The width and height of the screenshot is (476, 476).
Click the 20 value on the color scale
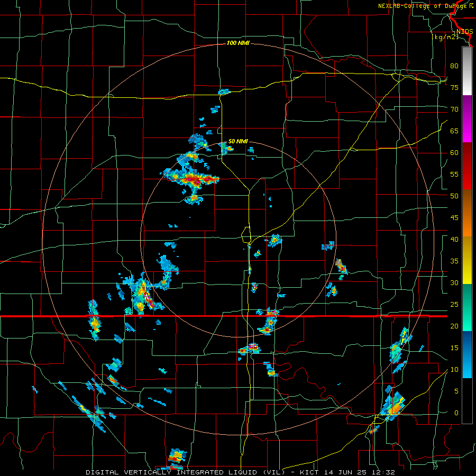454,326
